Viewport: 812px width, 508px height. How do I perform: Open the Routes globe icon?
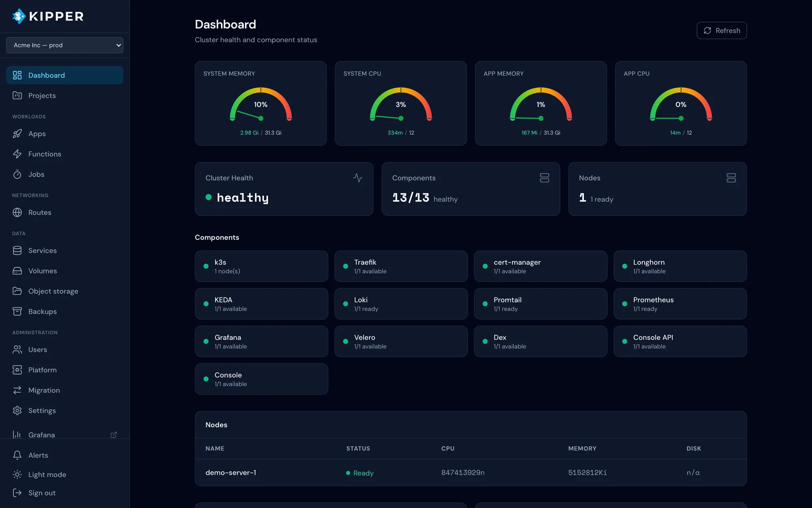[x=17, y=213]
